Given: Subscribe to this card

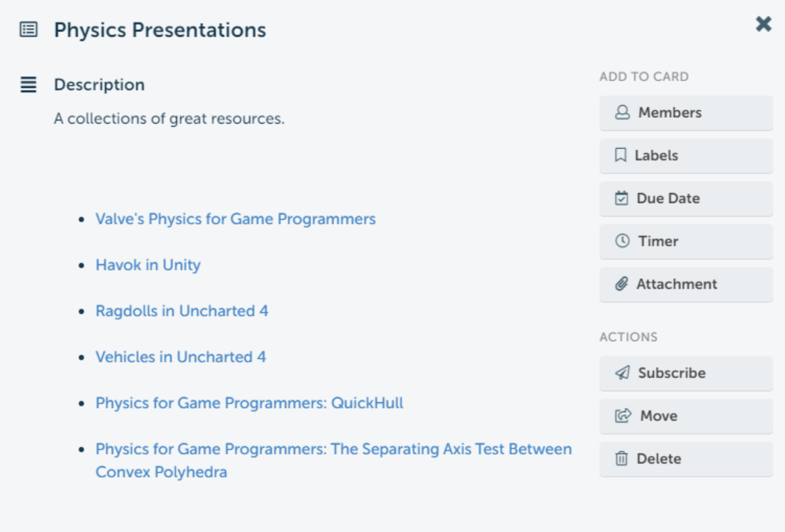Looking at the screenshot, I should pyautogui.click(x=685, y=373).
